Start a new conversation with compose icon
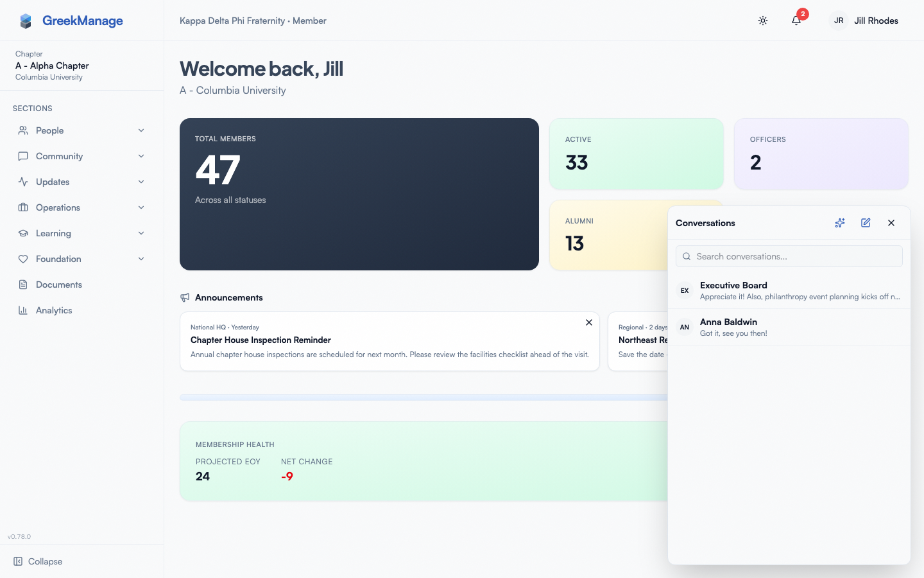This screenshot has width=924, height=578. [866, 223]
